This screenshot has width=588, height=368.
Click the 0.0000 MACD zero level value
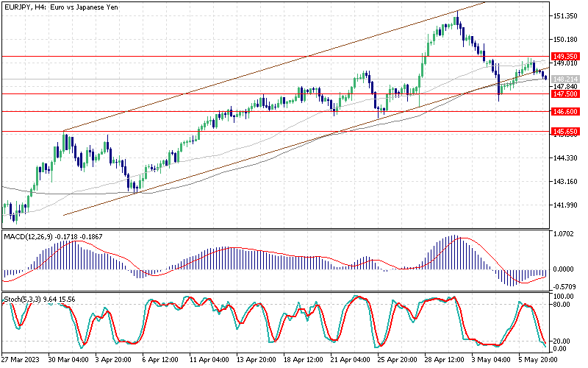tap(564, 269)
